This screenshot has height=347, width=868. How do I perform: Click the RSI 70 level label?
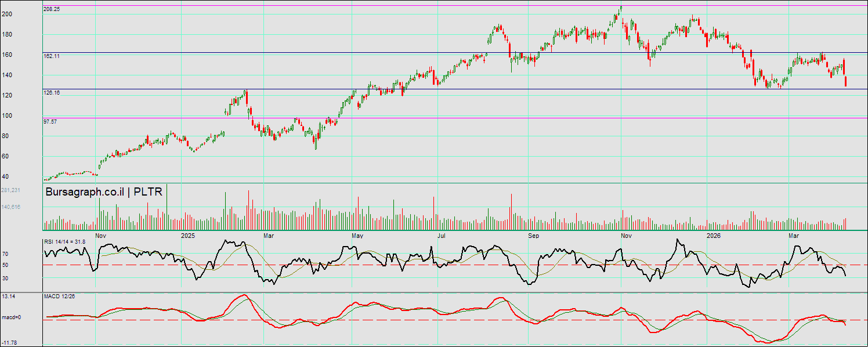(x=5, y=254)
